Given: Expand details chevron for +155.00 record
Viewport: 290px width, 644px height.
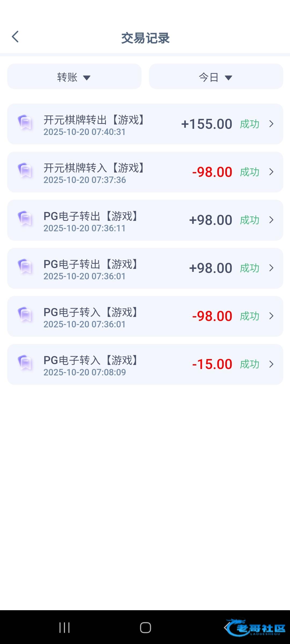Looking at the screenshot, I should [271, 124].
